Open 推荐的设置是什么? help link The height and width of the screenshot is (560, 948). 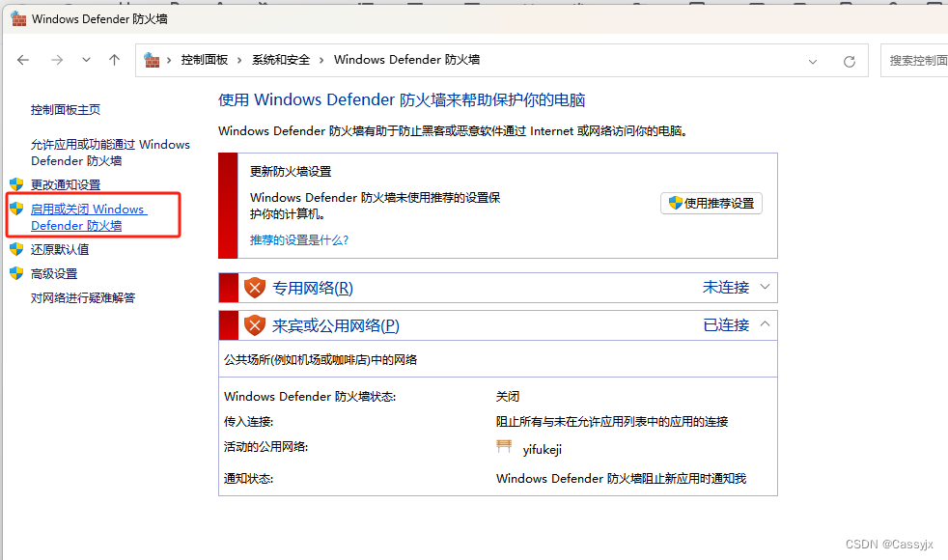299,240
